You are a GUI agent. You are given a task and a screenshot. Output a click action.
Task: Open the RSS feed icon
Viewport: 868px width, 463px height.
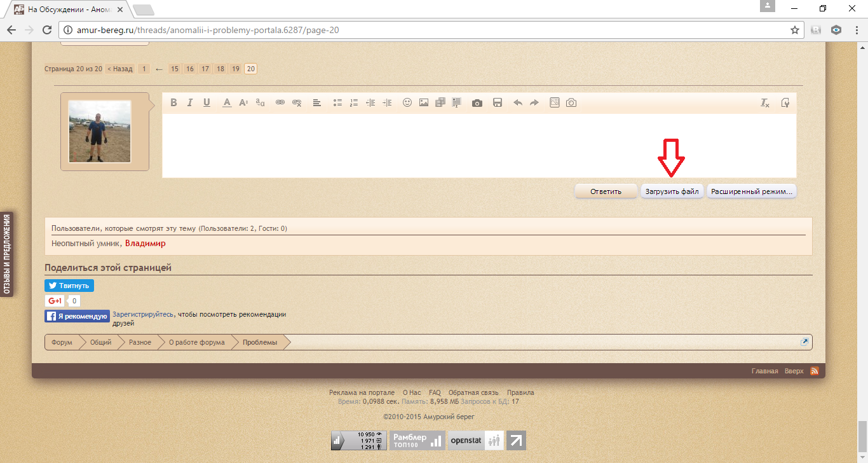(x=815, y=371)
